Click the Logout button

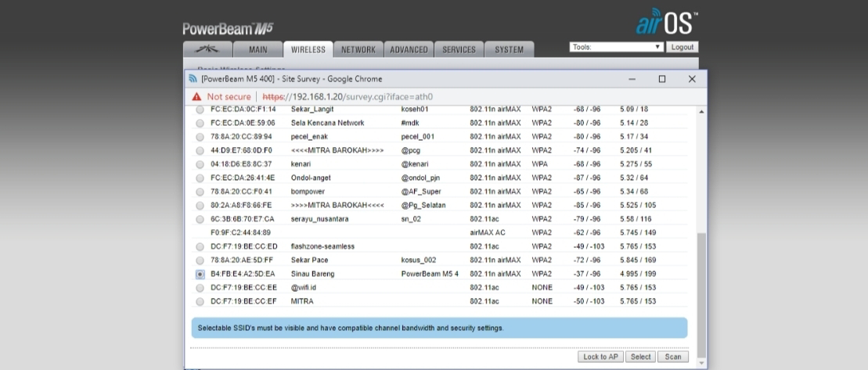coord(682,47)
